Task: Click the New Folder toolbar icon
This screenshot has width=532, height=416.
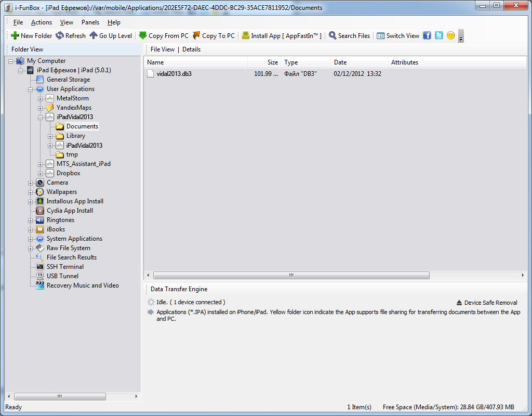Action: [x=15, y=36]
